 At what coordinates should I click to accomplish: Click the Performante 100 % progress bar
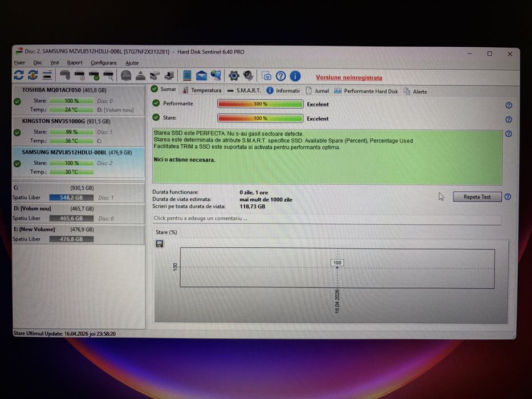tap(260, 104)
